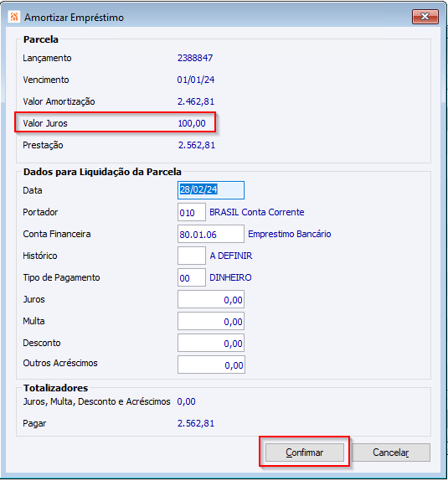Close the Amortizar Empréstimo dialog
The height and width of the screenshot is (481, 448).
click(425, 17)
